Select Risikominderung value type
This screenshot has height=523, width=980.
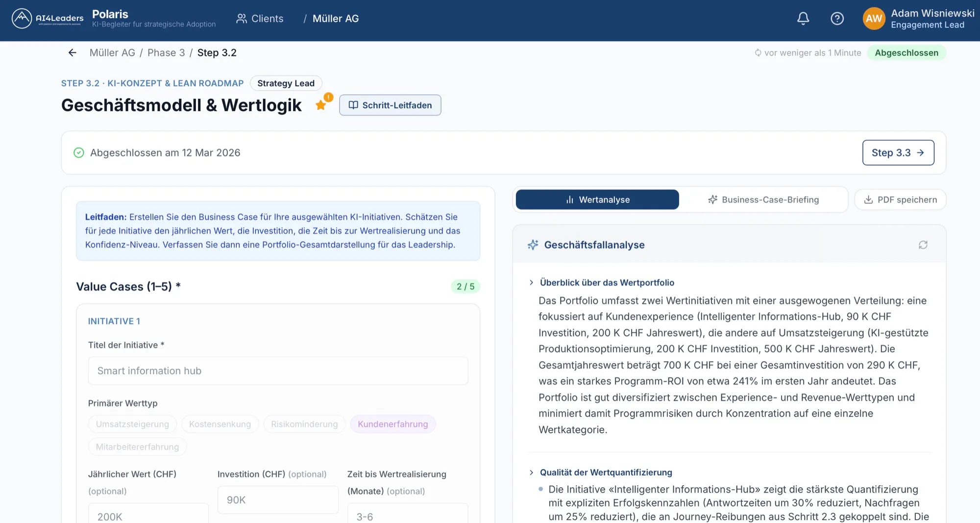tap(304, 424)
